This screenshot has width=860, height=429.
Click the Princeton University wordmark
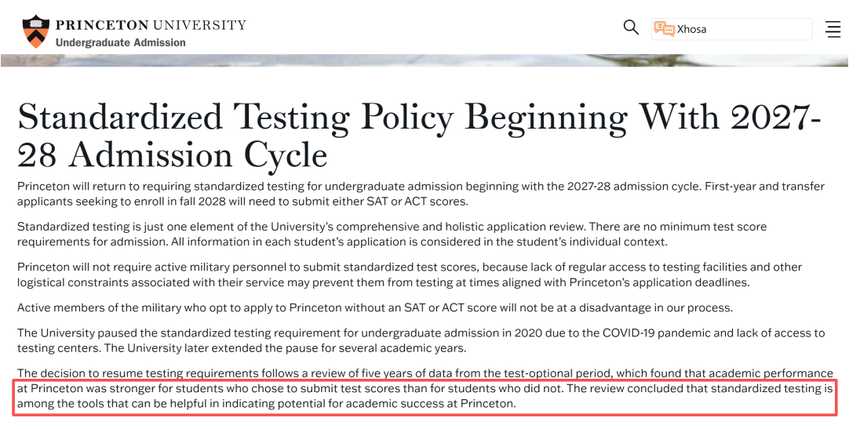(151, 24)
